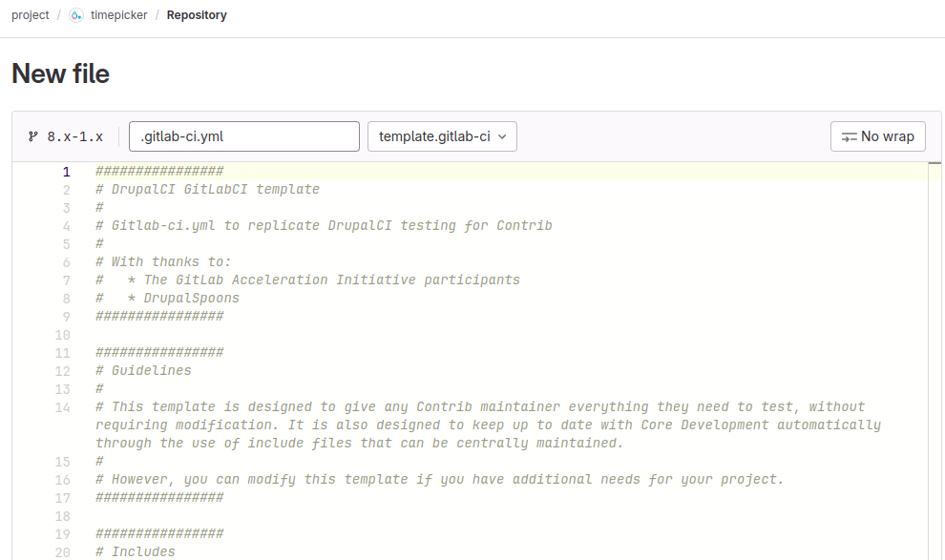
Task: Click line number 14 in the gutter
Action: pos(63,407)
